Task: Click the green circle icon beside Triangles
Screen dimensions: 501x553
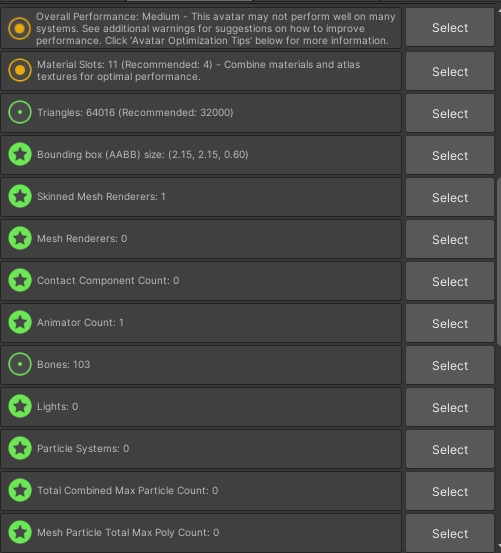Action: tap(20, 112)
